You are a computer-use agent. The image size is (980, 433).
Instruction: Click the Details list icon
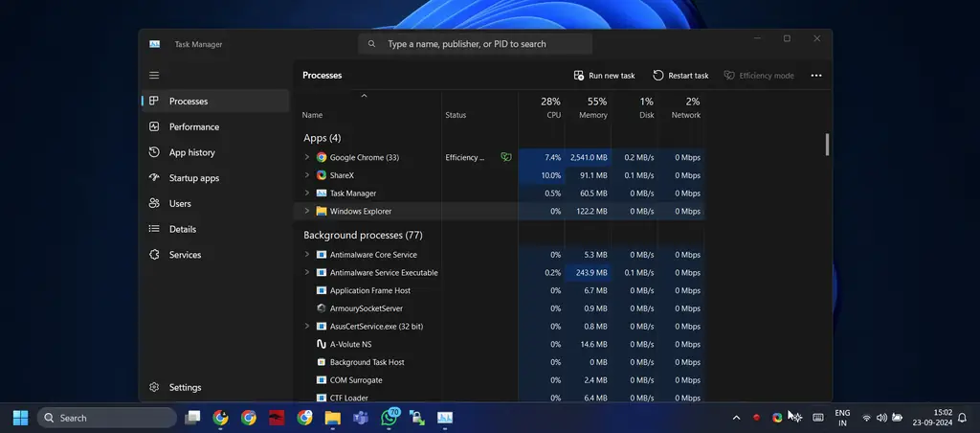pyautogui.click(x=154, y=229)
